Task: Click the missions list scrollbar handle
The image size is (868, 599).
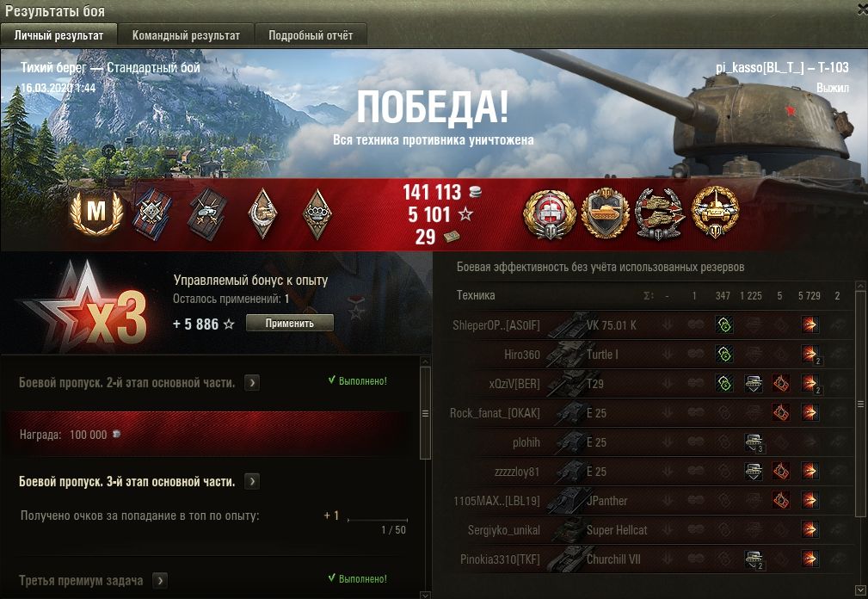Action: click(425, 413)
